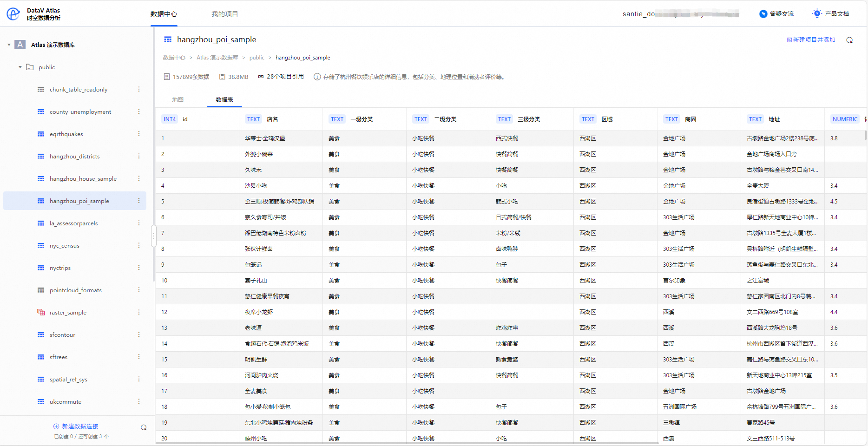This screenshot has height=446, width=868.
Task: Select la_assessorparcels table
Action: (x=74, y=223)
